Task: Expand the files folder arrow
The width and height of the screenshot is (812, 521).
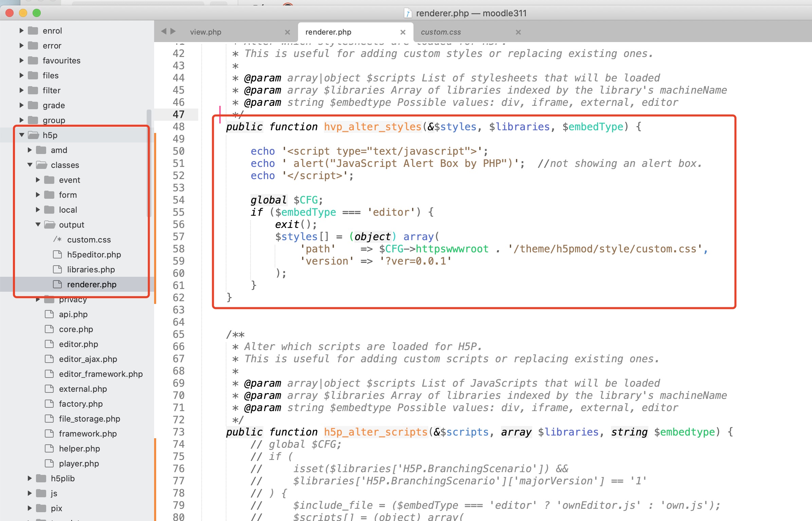Action: click(x=21, y=76)
